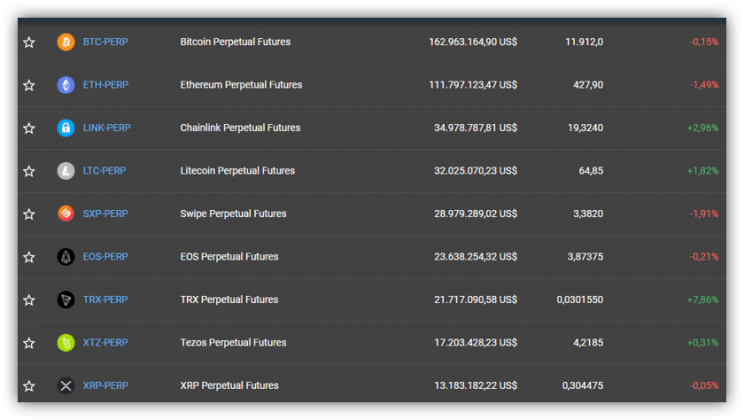Viewport: 744px width, 420px height.
Task: Open the SXP-PERP market link
Action: (x=105, y=214)
